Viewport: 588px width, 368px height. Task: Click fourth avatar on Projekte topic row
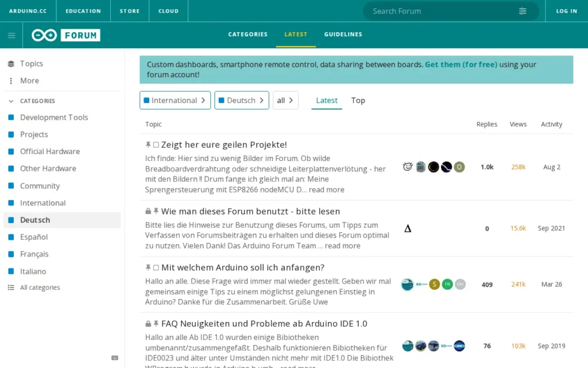point(446,167)
